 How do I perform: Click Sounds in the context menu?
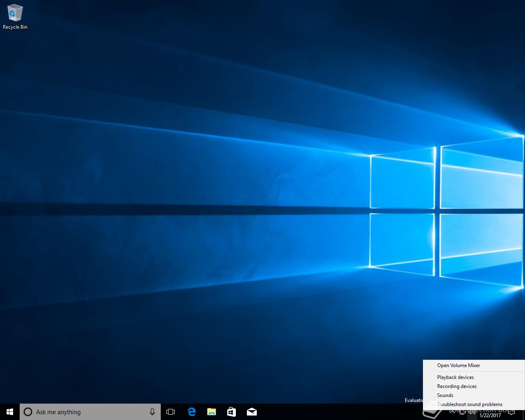[x=445, y=395]
